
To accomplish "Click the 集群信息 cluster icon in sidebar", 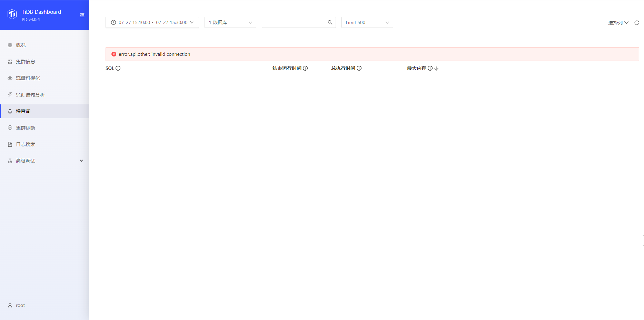I will pos(10,62).
